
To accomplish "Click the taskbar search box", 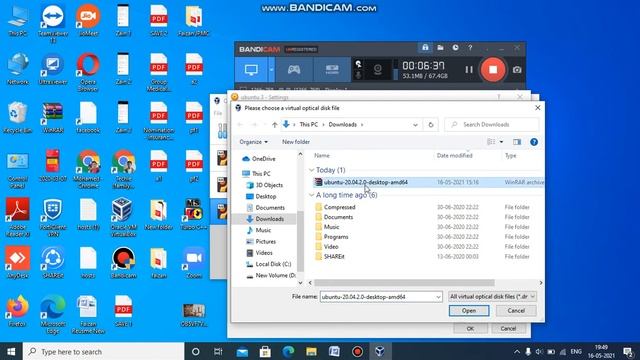I will pos(104,351).
